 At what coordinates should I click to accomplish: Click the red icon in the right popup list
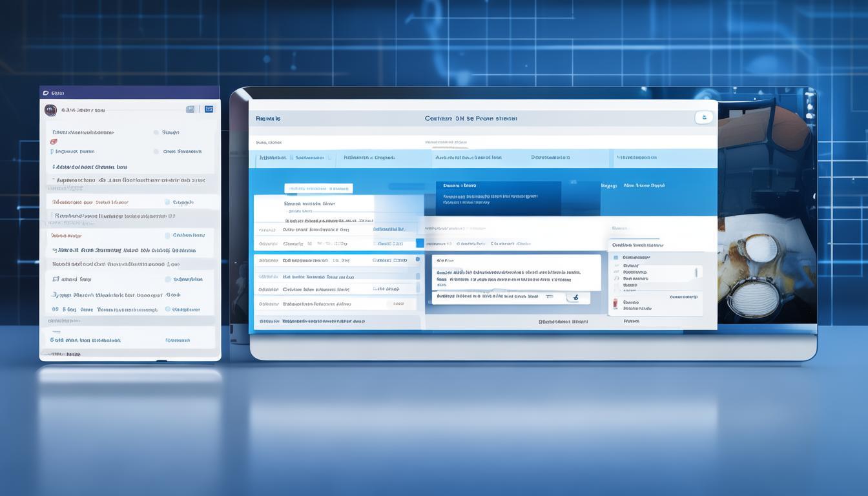coord(615,303)
